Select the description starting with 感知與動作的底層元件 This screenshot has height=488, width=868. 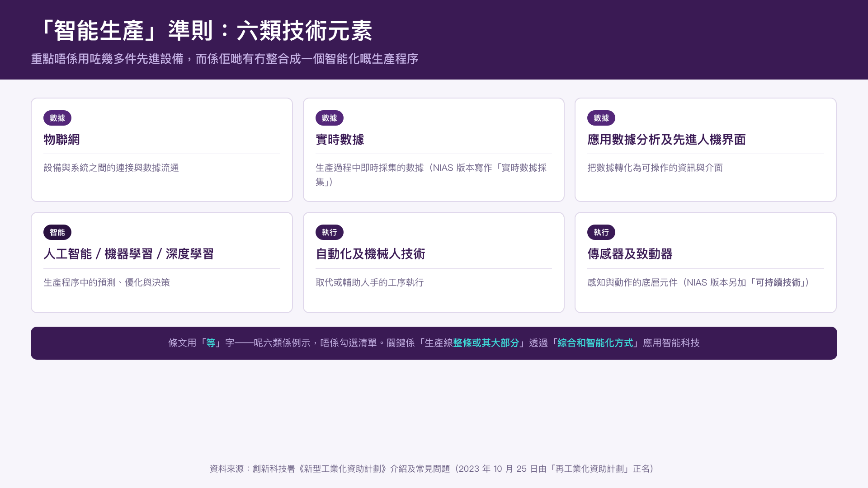[699, 282]
